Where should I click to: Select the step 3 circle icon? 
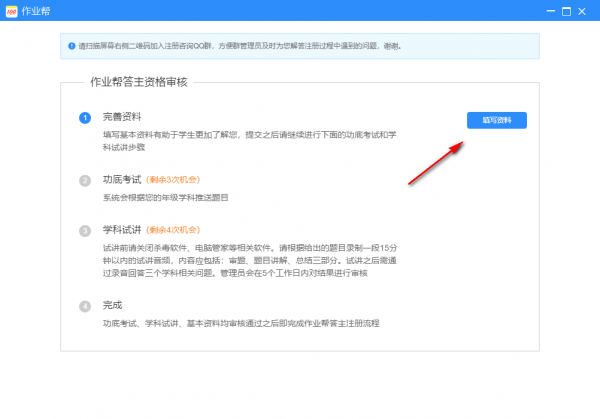tap(85, 230)
